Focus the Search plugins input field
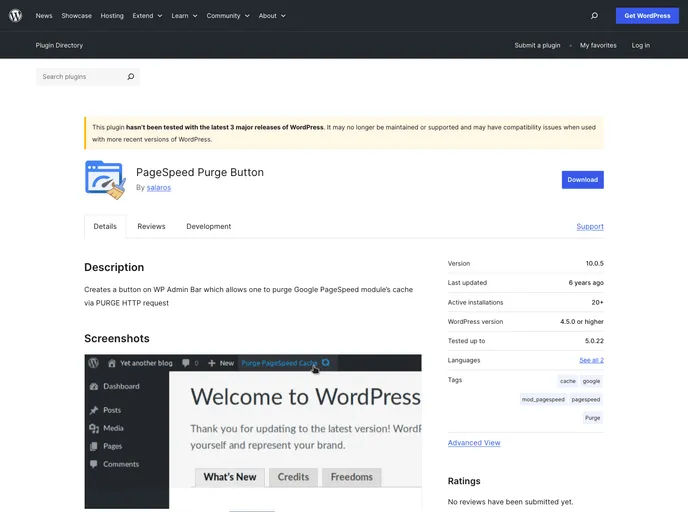The image size is (688, 512). coord(88,77)
